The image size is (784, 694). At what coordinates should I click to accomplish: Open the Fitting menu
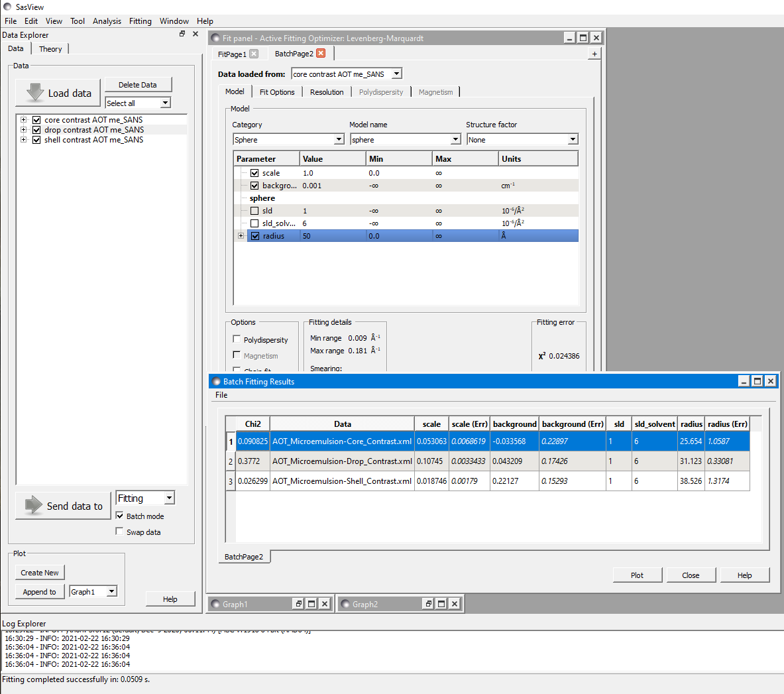tap(140, 21)
